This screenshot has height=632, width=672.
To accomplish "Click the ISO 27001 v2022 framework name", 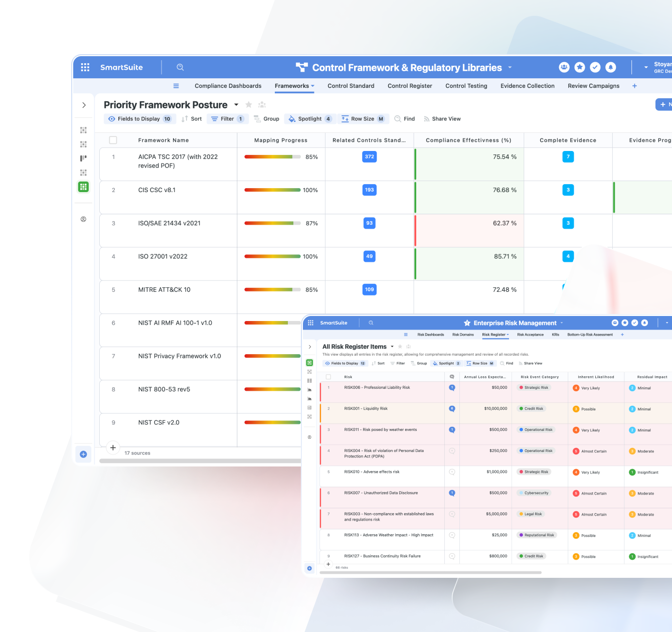I will 163,256.
